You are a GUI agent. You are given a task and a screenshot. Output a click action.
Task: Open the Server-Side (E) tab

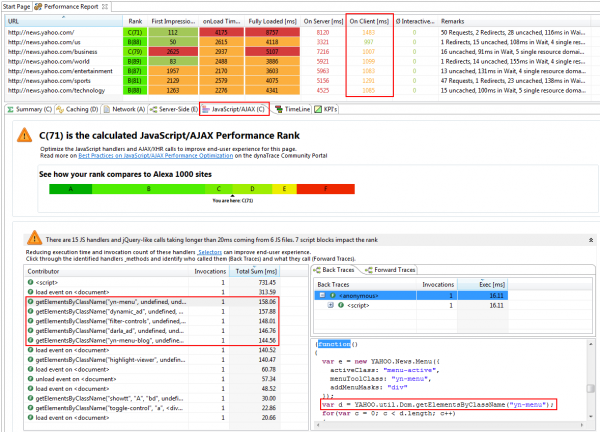coord(174,109)
